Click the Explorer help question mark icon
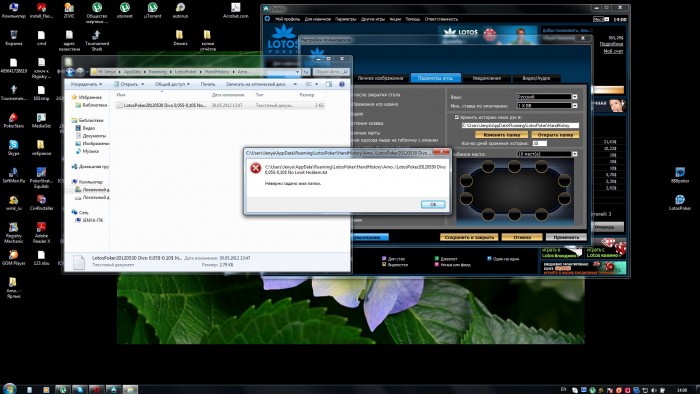 (342, 84)
